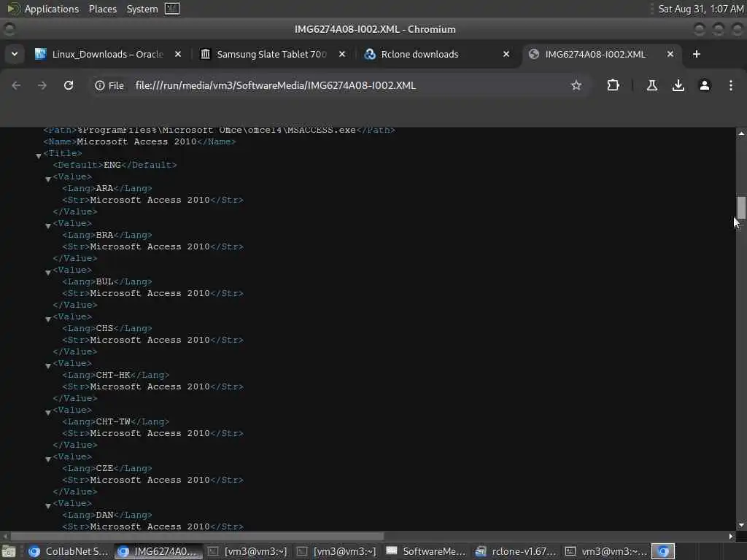747x560 pixels.
Task: Collapse the Value node containing CZE
Action: click(48, 459)
